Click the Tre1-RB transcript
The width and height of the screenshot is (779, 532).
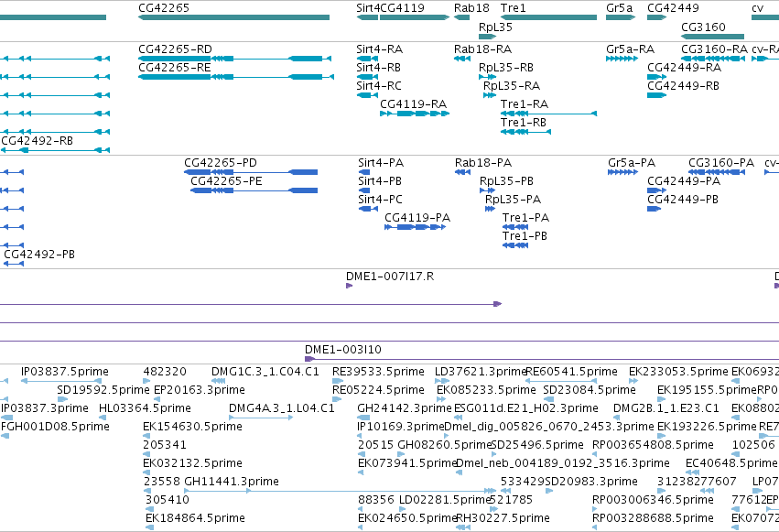click(x=525, y=132)
